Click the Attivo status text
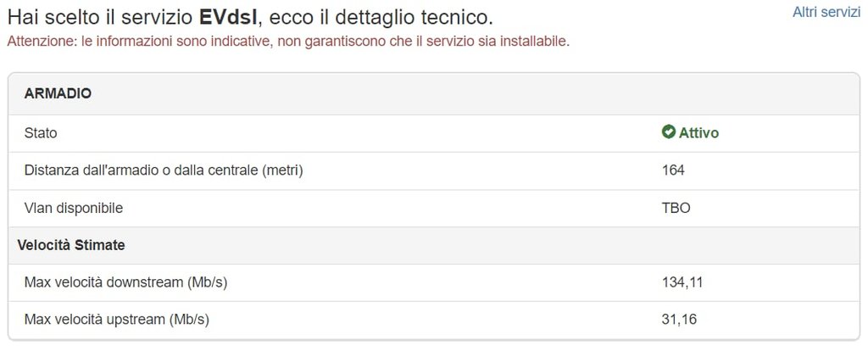The width and height of the screenshot is (868, 346). (x=698, y=133)
